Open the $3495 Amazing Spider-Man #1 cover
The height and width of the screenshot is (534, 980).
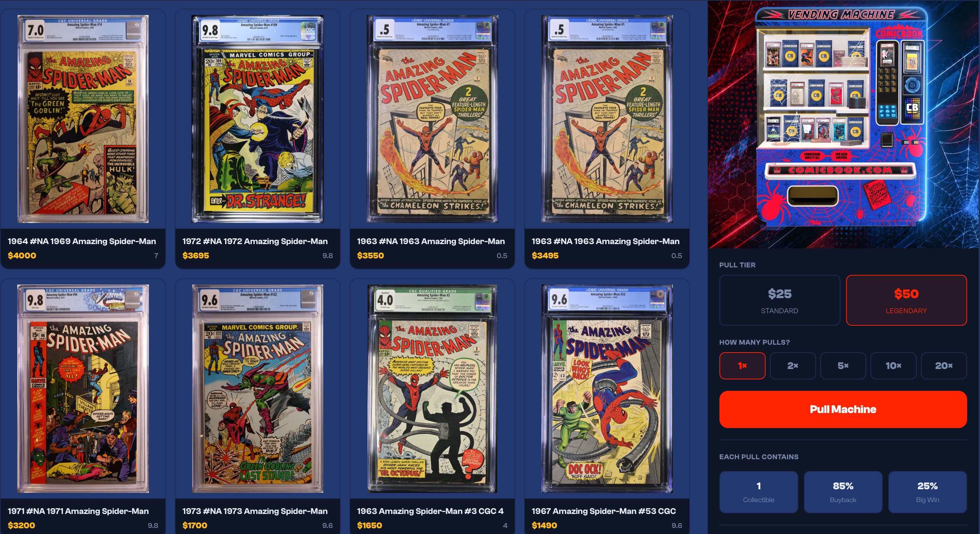[x=607, y=119]
